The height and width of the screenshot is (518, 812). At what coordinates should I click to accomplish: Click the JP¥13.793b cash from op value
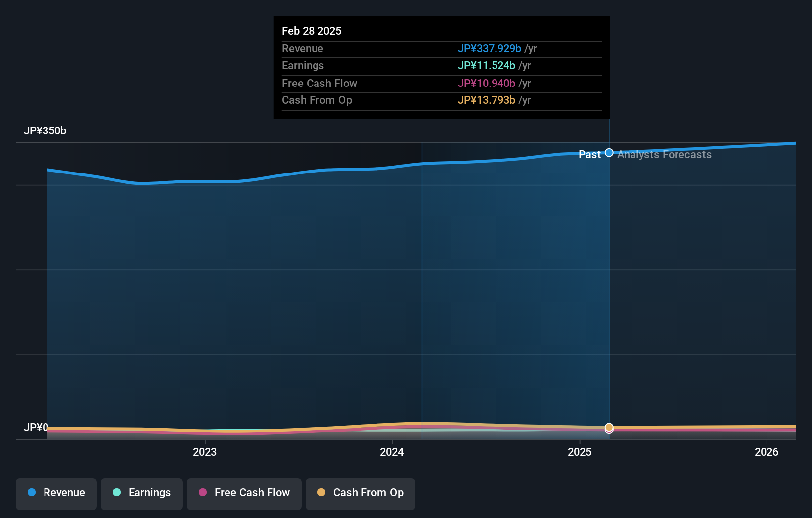pos(487,100)
